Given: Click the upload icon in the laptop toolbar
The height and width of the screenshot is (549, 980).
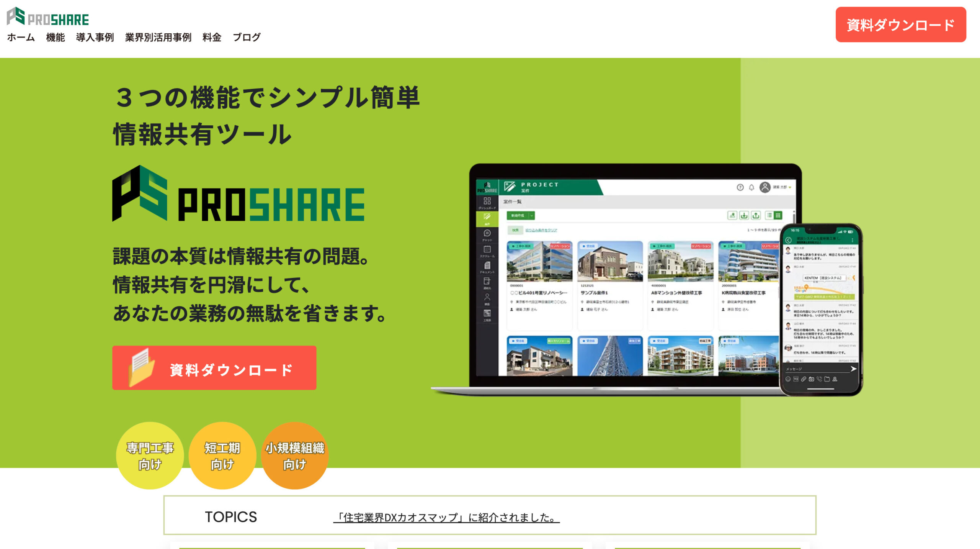Looking at the screenshot, I should [756, 215].
